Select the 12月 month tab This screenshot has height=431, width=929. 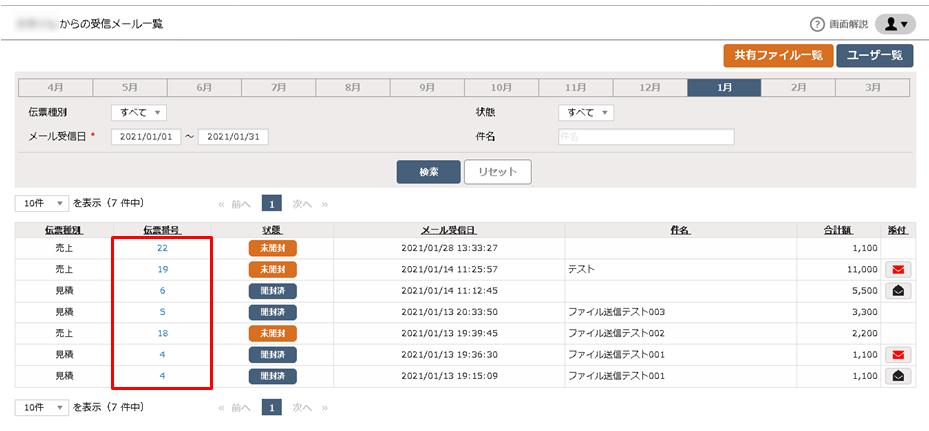(650, 87)
